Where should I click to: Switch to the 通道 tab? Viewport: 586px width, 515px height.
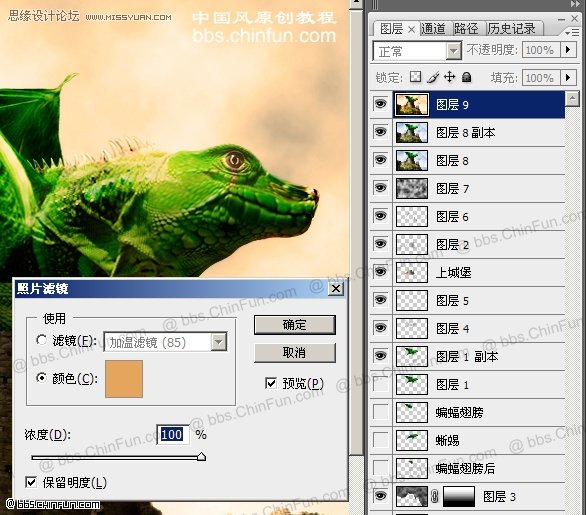coord(434,29)
